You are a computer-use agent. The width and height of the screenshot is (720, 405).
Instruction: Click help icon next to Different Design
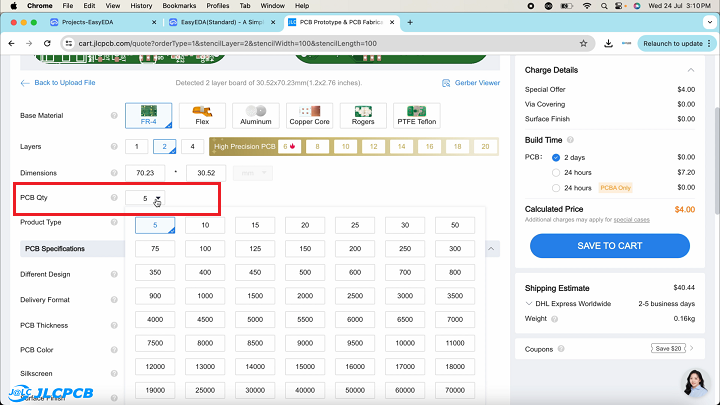[x=114, y=274]
